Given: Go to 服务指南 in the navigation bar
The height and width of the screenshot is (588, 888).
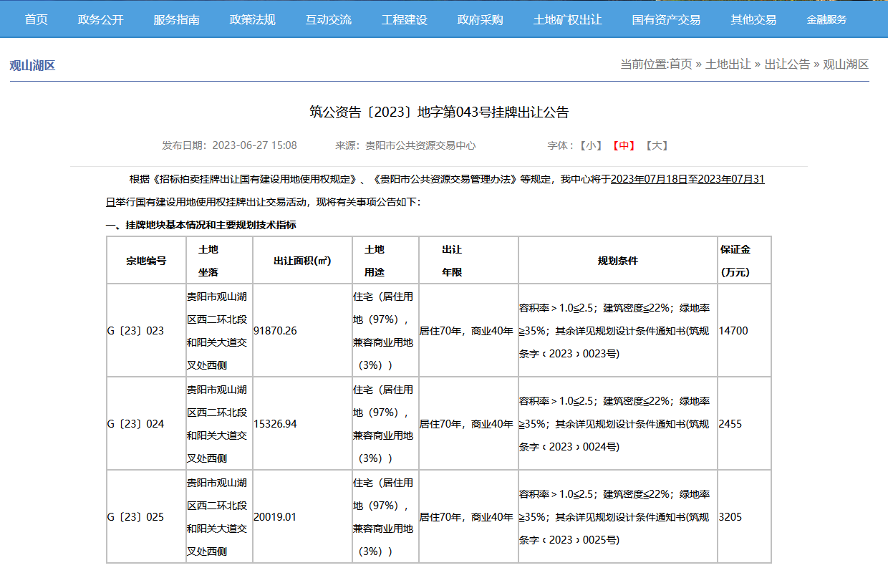Looking at the screenshot, I should (176, 19).
